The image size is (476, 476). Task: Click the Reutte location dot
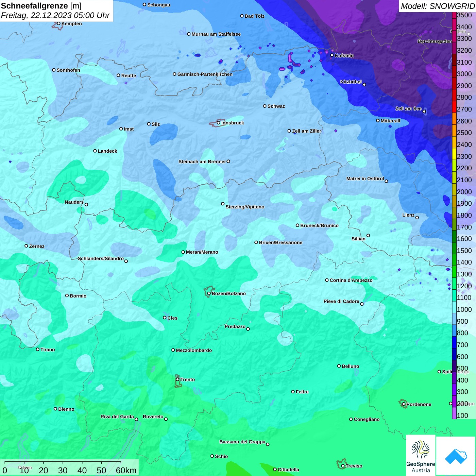[118, 75]
